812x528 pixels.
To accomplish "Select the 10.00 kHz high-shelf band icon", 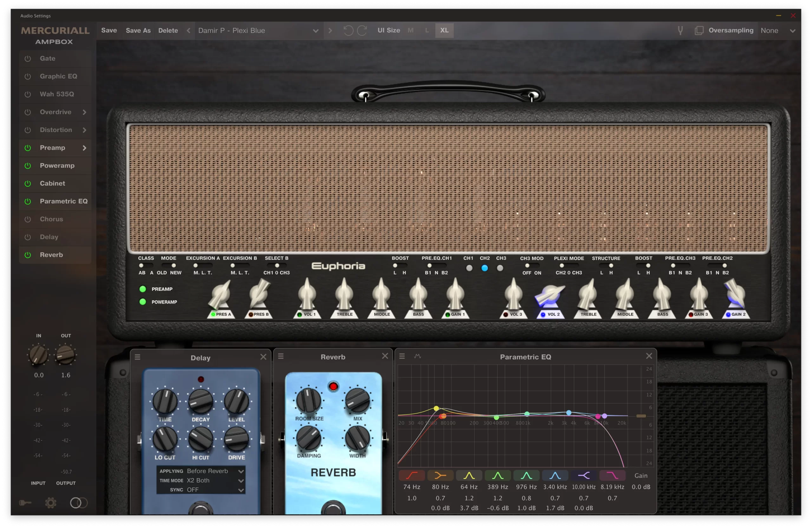I will pyautogui.click(x=584, y=475).
